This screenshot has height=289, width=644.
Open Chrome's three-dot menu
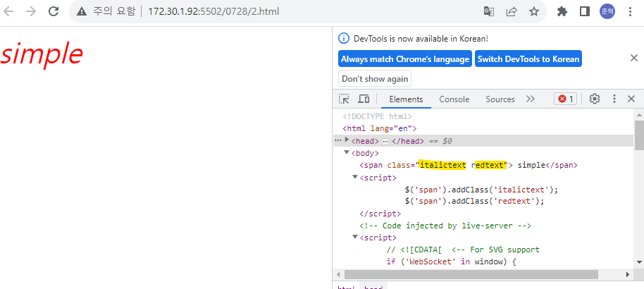[630, 11]
